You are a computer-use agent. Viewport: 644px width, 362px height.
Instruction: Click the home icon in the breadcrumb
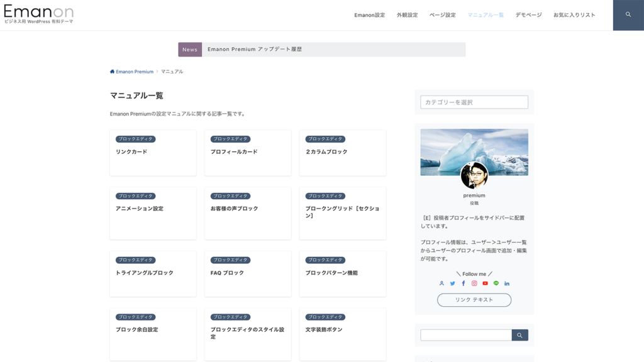click(x=111, y=71)
